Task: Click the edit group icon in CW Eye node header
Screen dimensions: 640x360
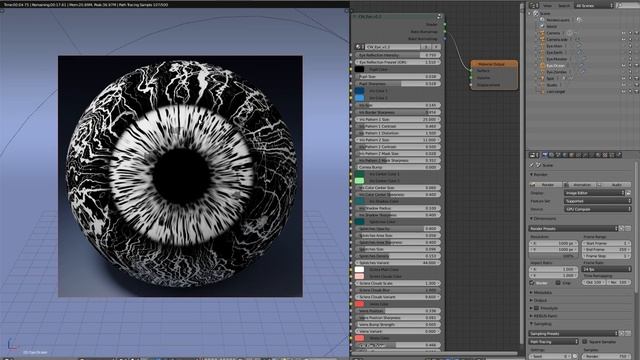Action: click(439, 16)
